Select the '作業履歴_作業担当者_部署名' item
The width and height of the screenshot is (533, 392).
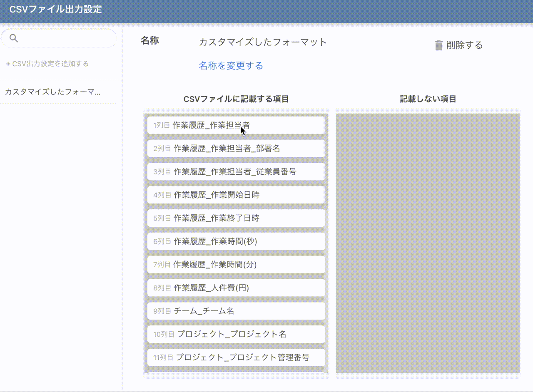click(236, 149)
